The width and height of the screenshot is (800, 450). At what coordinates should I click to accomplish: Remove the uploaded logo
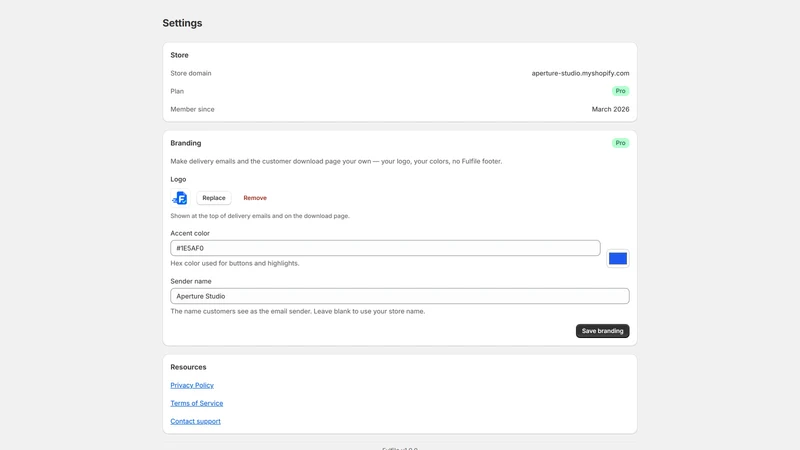(255, 198)
